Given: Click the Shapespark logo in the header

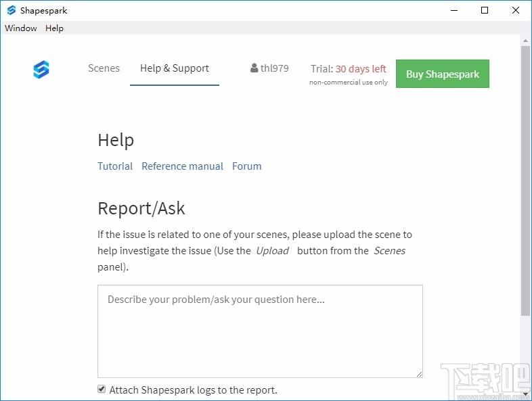Looking at the screenshot, I should pos(41,70).
